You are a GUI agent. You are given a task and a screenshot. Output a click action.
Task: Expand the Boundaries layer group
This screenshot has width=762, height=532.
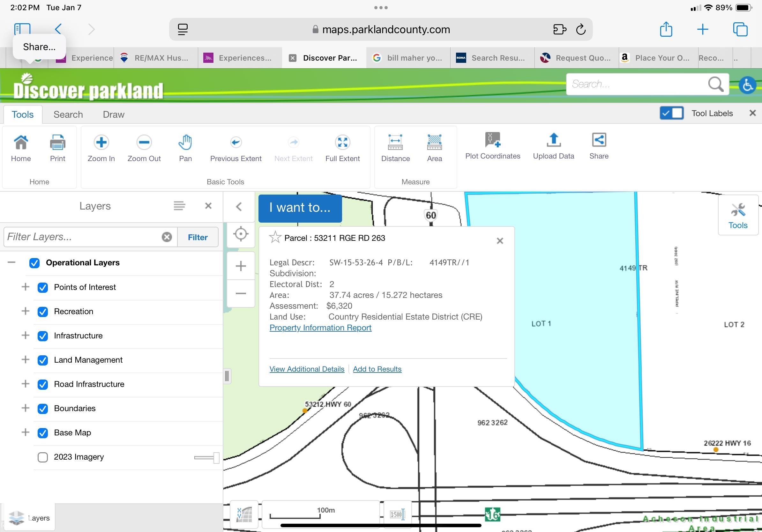pyautogui.click(x=25, y=408)
